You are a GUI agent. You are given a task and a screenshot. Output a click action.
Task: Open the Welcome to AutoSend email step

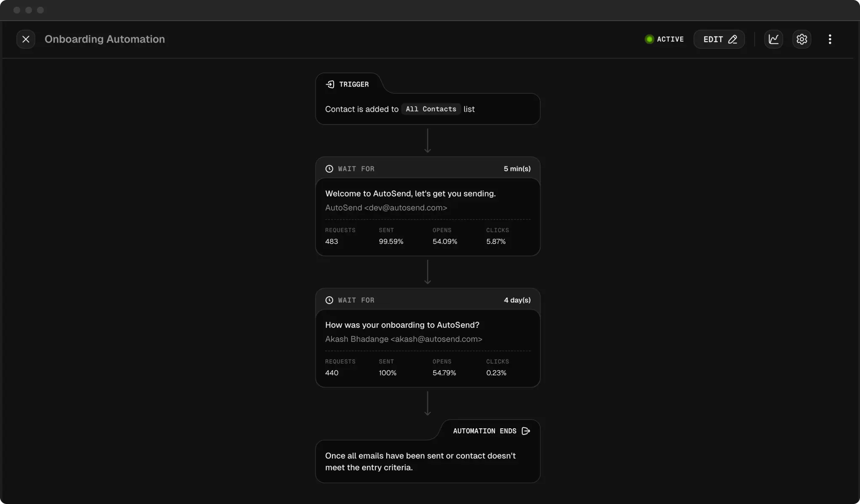[x=410, y=194]
